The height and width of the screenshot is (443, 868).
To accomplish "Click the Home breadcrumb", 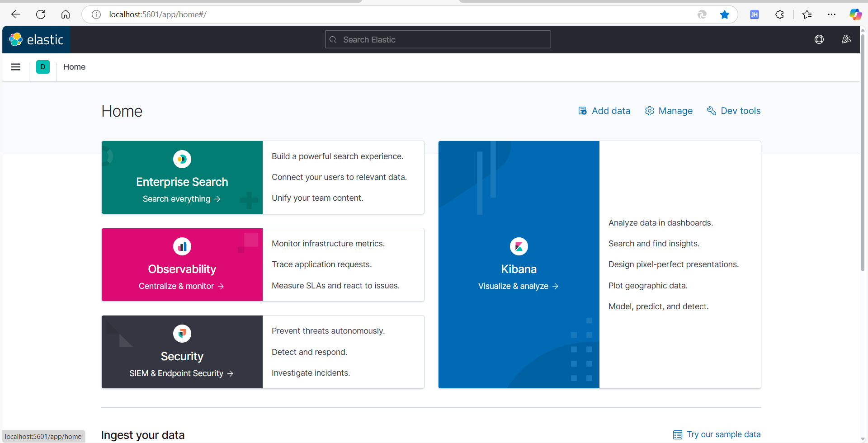I will (x=74, y=67).
